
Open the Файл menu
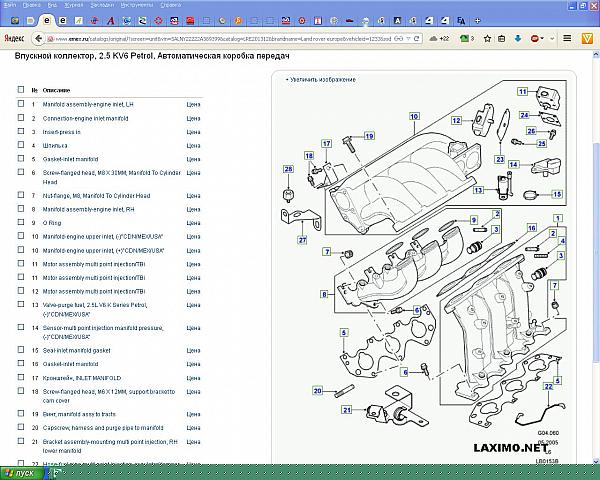9,5
